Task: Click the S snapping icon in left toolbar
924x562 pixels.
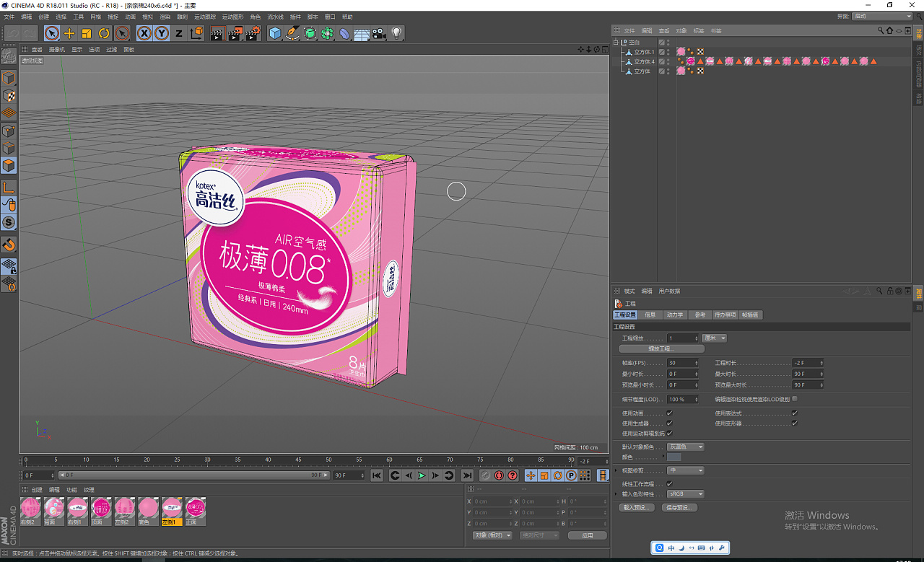Action: pos(9,222)
